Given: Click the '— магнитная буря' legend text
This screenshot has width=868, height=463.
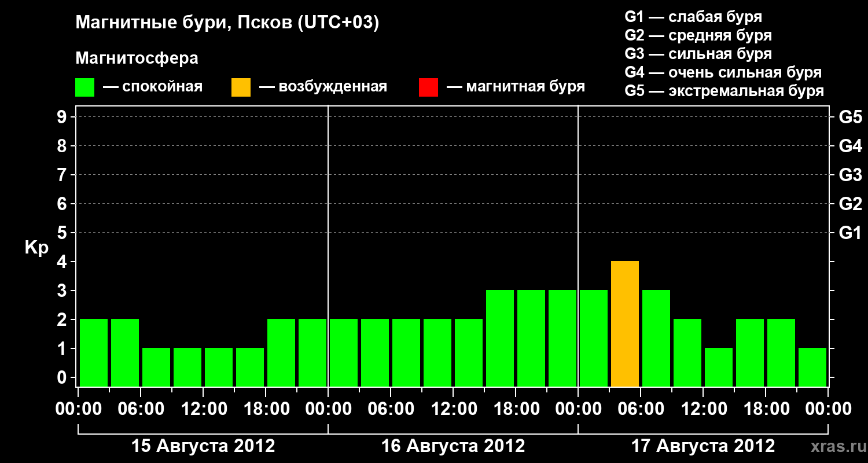Looking at the screenshot, I should [516, 87].
